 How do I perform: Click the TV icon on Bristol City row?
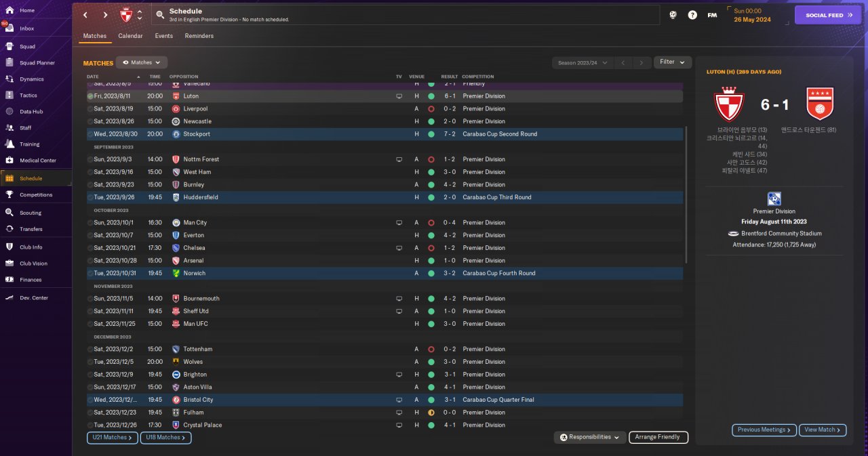tap(399, 400)
